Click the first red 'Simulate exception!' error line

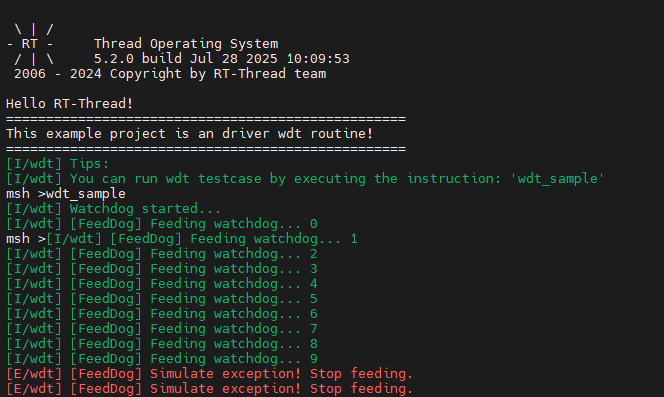209,374
